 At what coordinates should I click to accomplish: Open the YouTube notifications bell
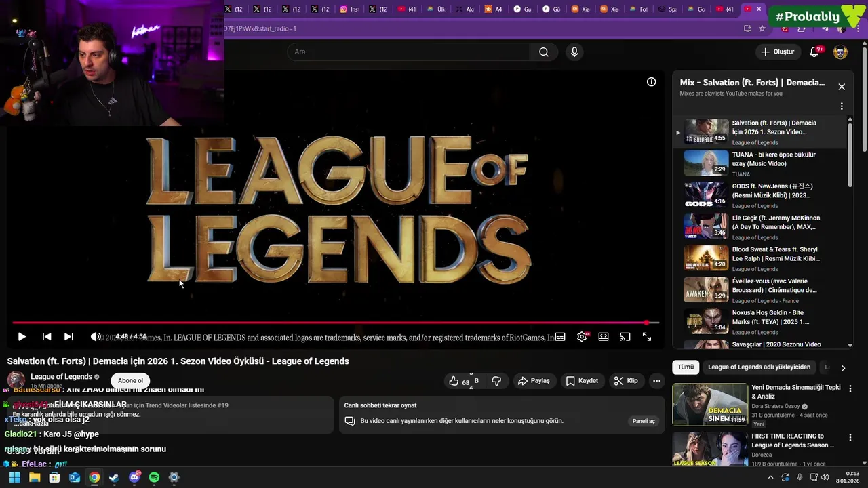pos(814,52)
